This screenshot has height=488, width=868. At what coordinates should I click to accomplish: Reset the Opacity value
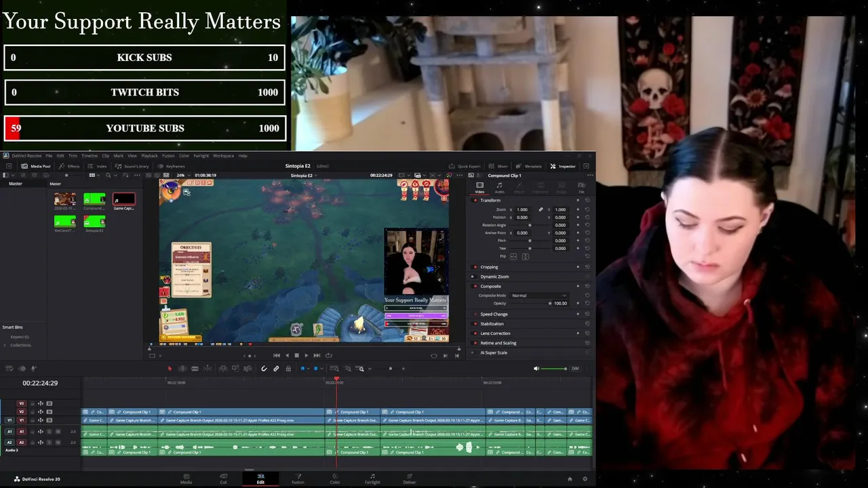(587, 303)
